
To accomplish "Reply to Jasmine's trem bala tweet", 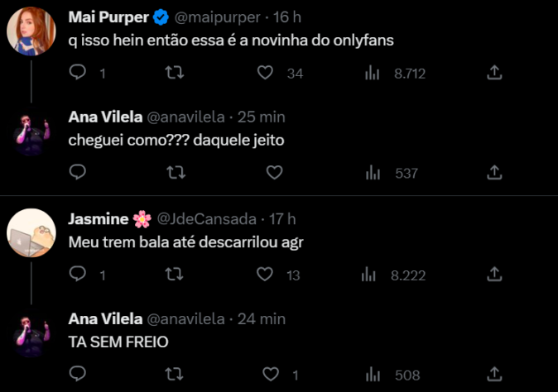I will pos(78,274).
